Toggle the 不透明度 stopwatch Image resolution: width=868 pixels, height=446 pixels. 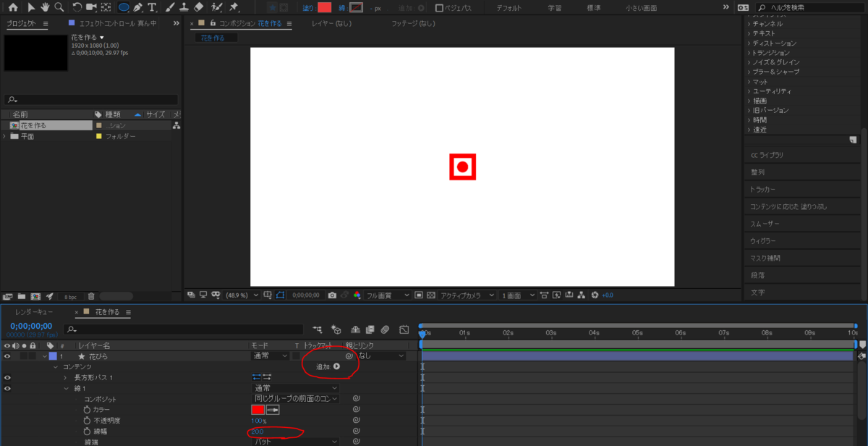point(87,421)
